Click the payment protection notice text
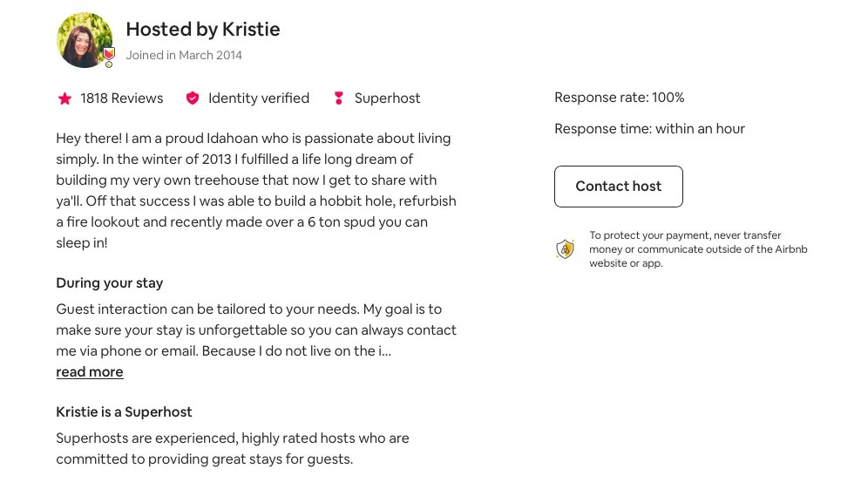Viewport: 868px width, 489px height. pyautogui.click(x=698, y=249)
